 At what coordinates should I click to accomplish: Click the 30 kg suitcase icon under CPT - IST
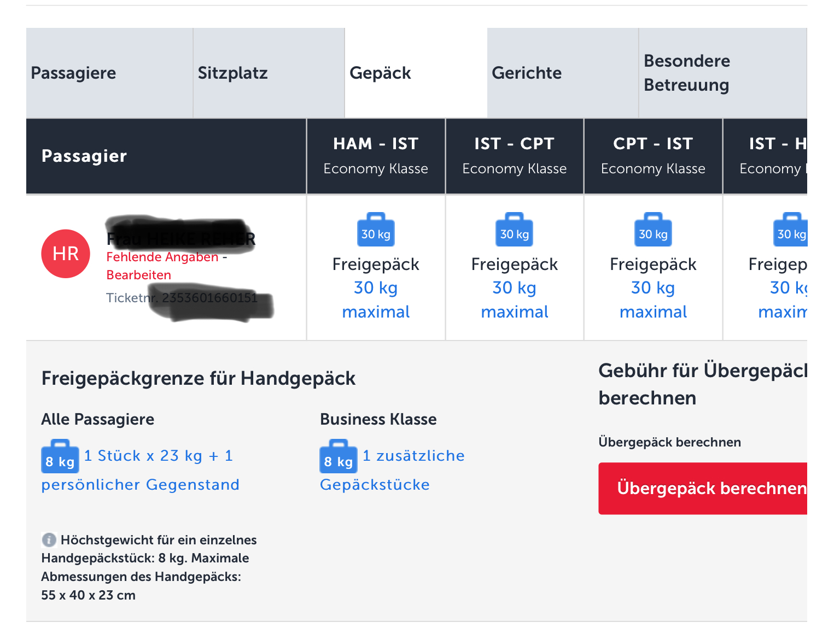tap(653, 231)
